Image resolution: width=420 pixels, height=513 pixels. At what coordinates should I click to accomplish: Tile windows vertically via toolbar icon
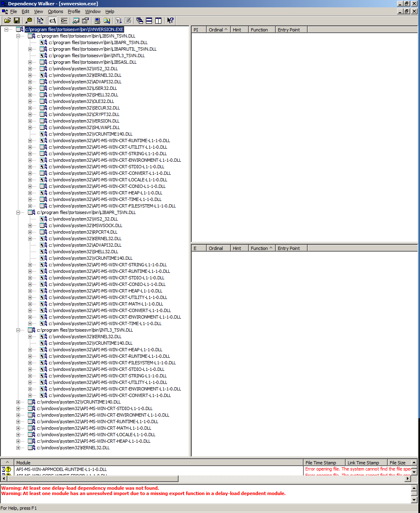(158, 20)
